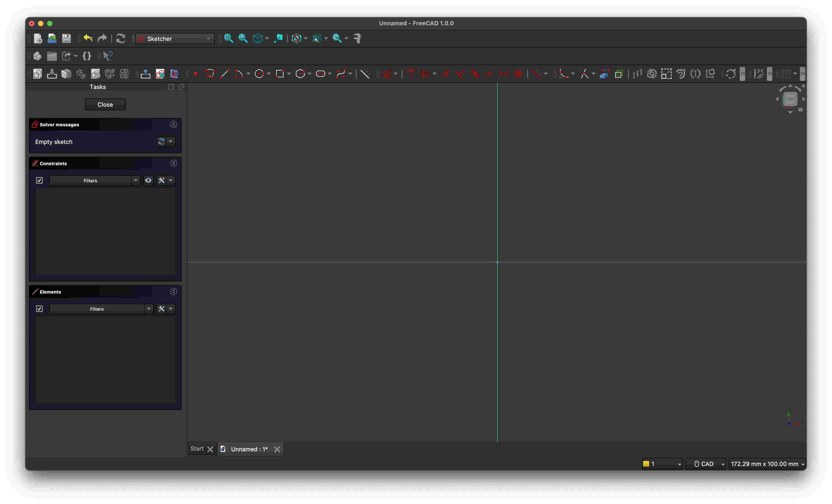832x504 pixels.
Task: Close the Unnamed : 1* tab
Action: pyautogui.click(x=277, y=449)
